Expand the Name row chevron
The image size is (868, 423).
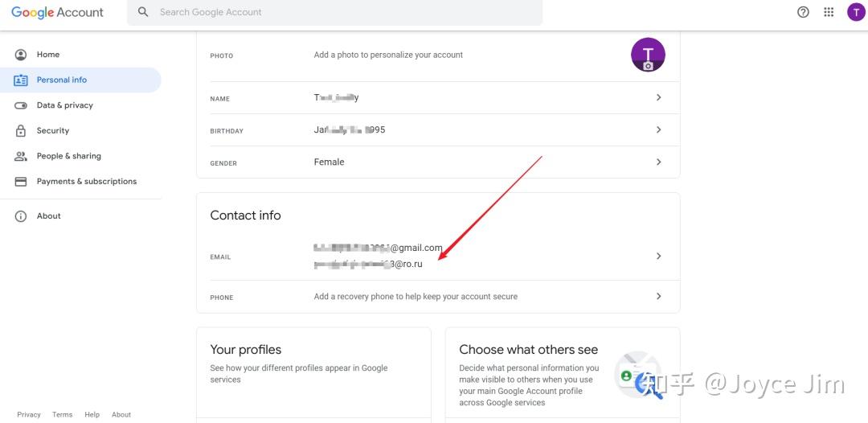(x=658, y=97)
